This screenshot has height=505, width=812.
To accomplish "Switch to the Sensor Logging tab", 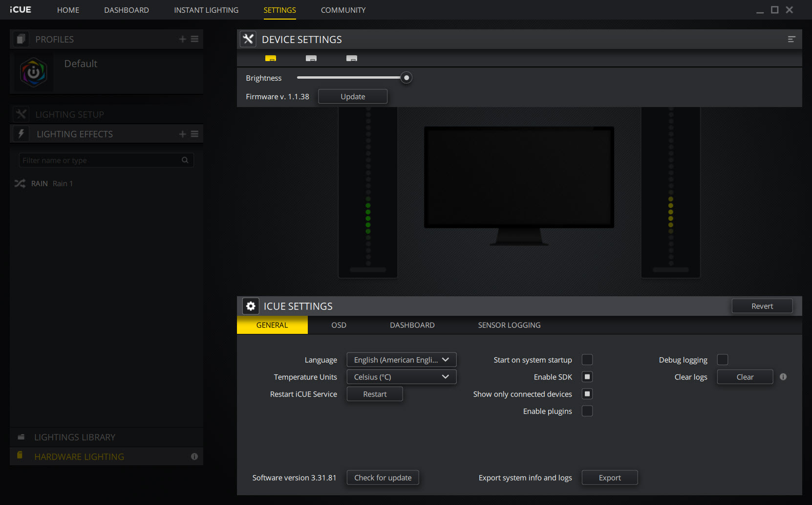I will coord(509,325).
